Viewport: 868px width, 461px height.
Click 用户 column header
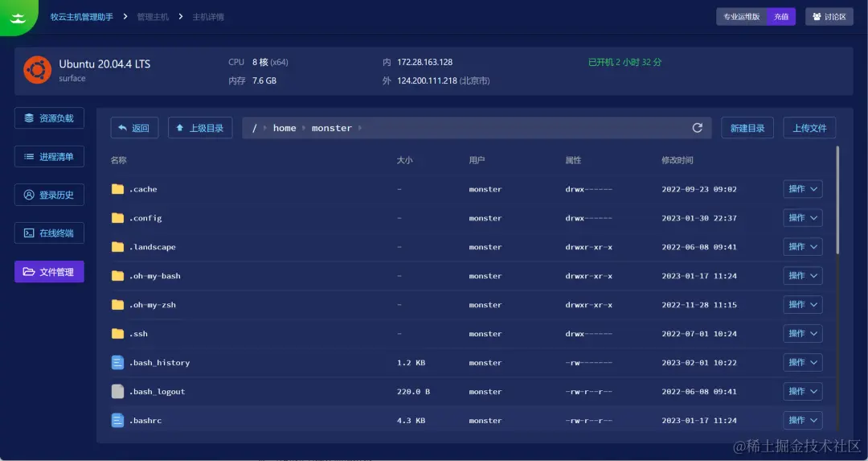click(x=477, y=160)
